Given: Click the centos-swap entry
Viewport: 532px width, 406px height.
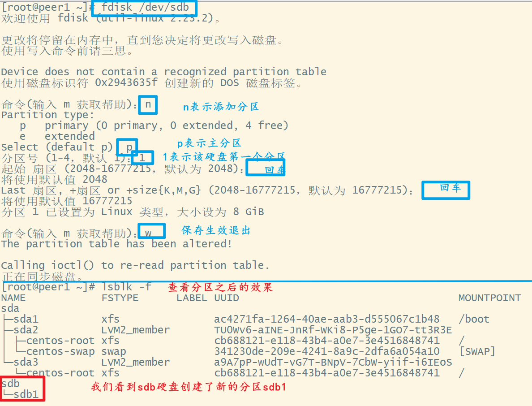Looking at the screenshot, I should click(60, 351).
